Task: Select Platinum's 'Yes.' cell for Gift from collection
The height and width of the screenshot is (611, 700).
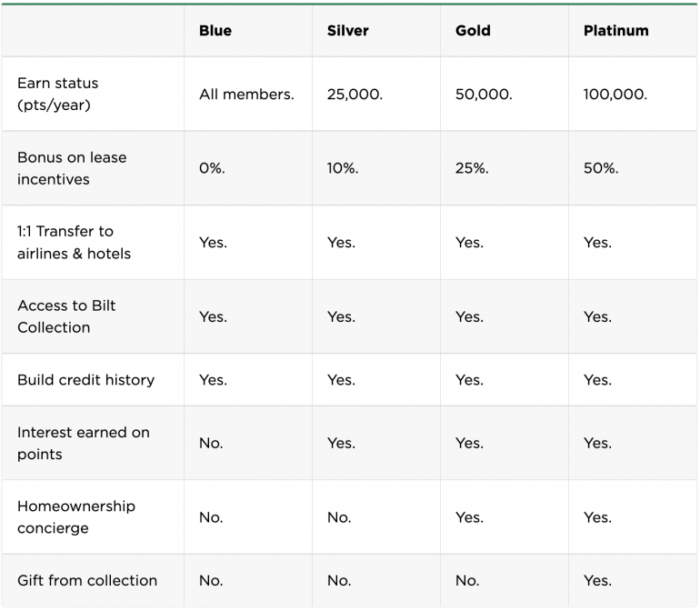Action: [x=597, y=581]
